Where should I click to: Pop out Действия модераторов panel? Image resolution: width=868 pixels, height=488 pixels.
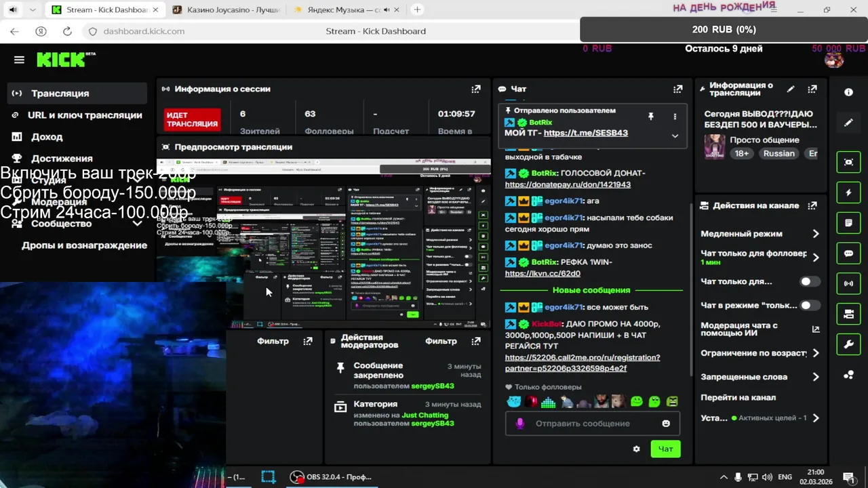coord(476,341)
